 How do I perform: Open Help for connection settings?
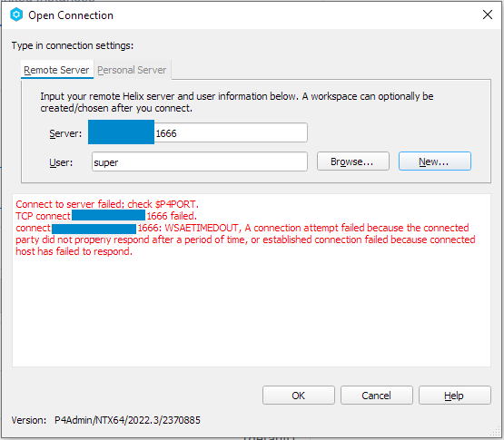coord(454,395)
